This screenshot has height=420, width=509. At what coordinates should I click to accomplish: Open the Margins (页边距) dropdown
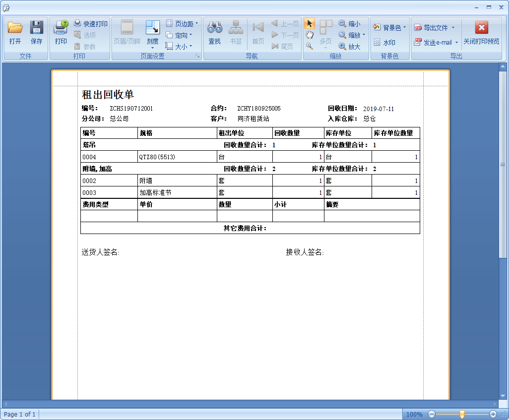182,23
